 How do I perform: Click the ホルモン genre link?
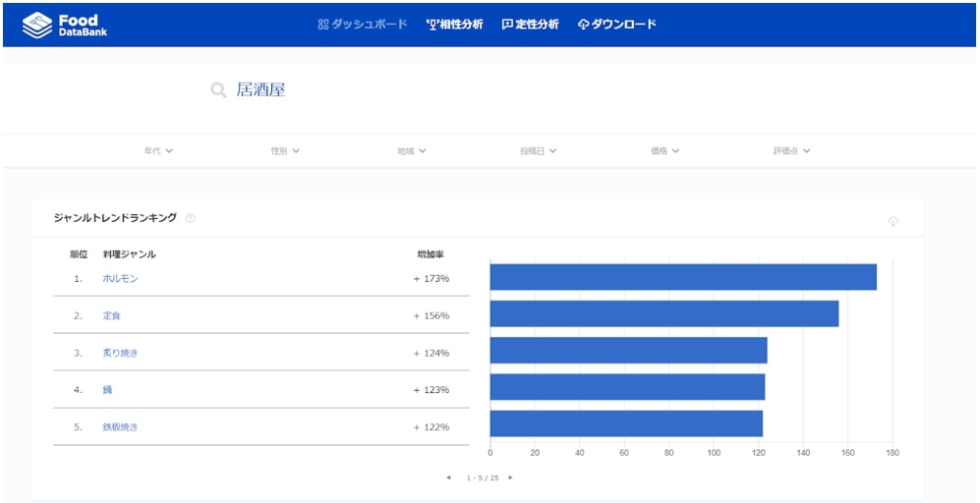tap(120, 279)
